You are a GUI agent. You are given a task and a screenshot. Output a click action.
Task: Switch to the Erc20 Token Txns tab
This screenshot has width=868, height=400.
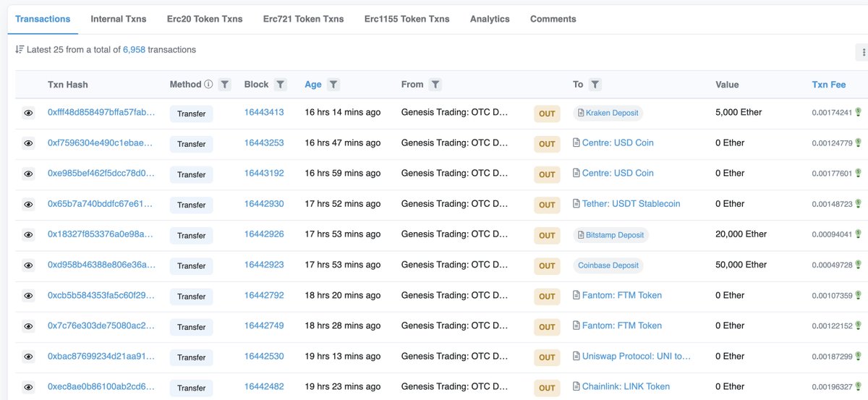[205, 19]
